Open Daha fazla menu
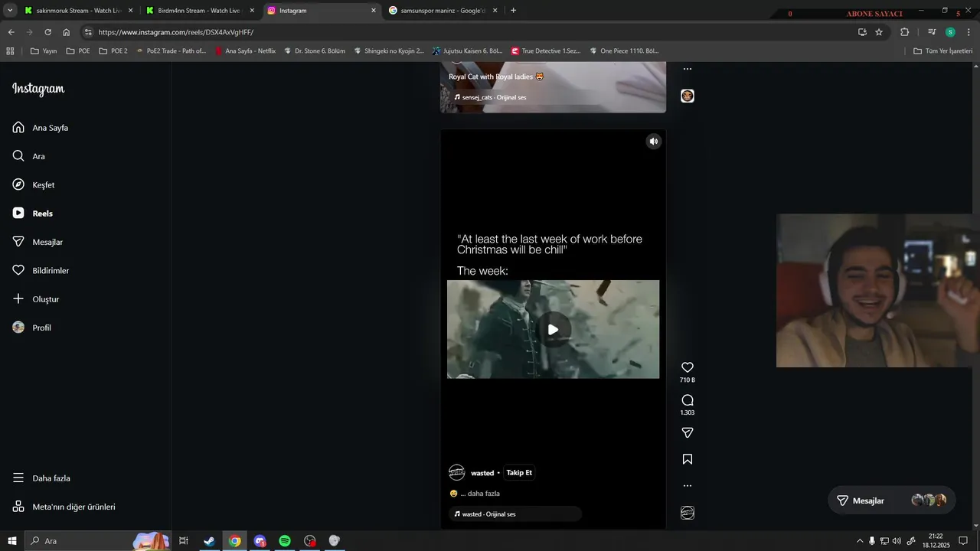Viewport: 980px width, 551px height. [x=41, y=478]
